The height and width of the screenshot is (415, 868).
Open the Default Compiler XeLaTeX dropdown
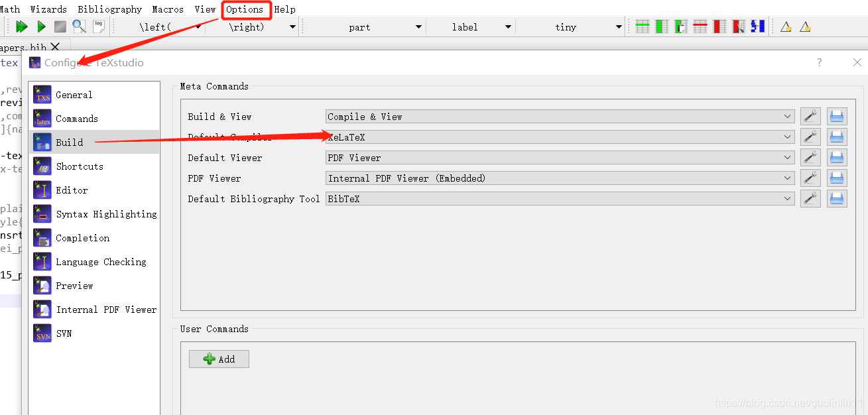pyautogui.click(x=560, y=137)
